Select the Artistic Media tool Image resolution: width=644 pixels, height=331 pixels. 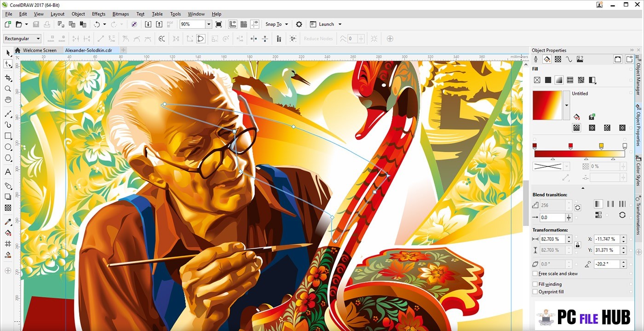tap(8, 125)
